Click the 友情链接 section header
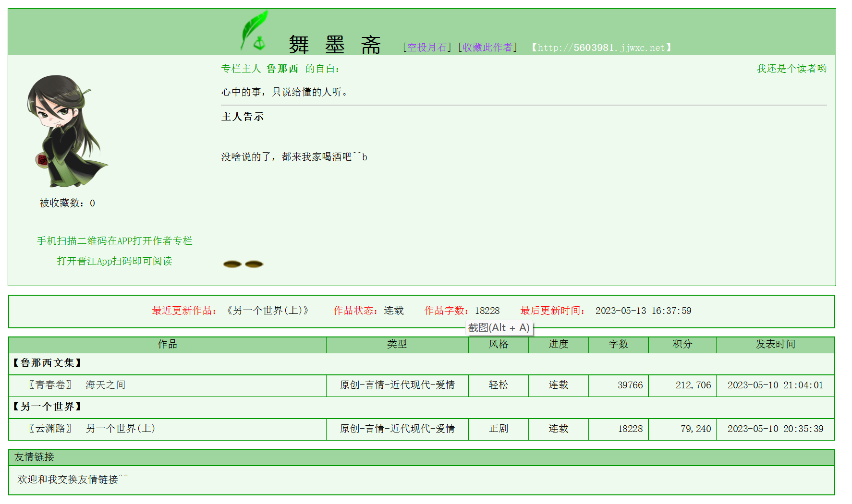Screen dimensions: 852x504 coord(422,457)
